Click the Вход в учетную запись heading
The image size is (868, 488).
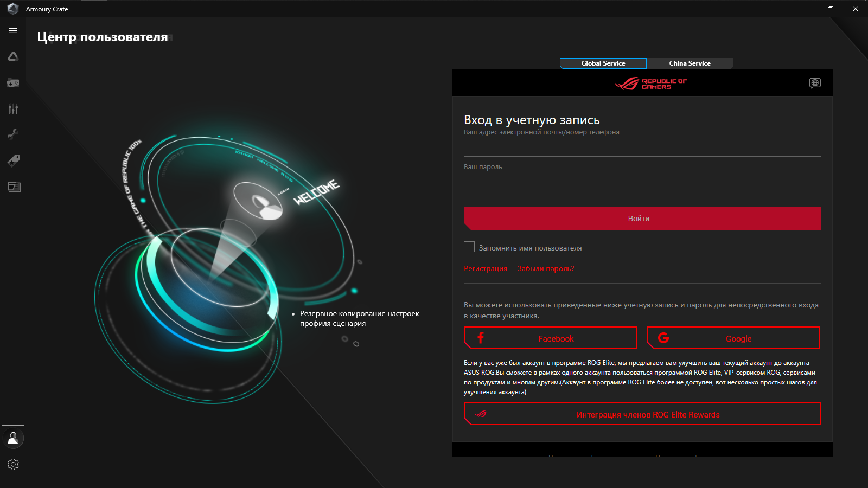click(x=532, y=120)
